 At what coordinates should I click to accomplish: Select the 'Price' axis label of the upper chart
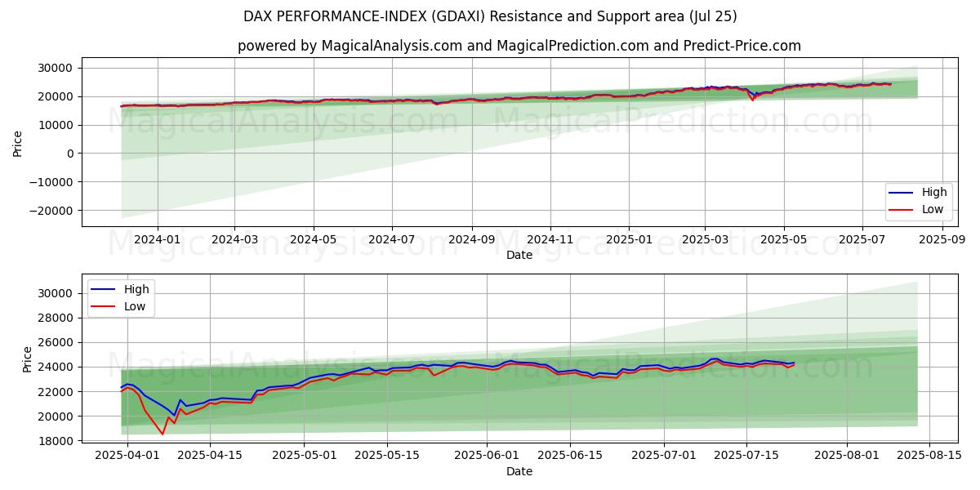[18, 142]
